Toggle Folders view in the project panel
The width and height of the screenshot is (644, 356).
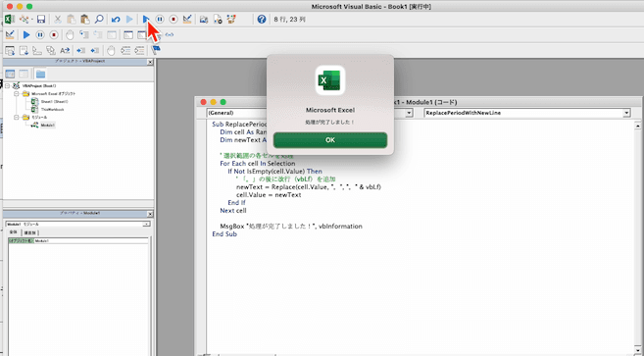coord(40,74)
